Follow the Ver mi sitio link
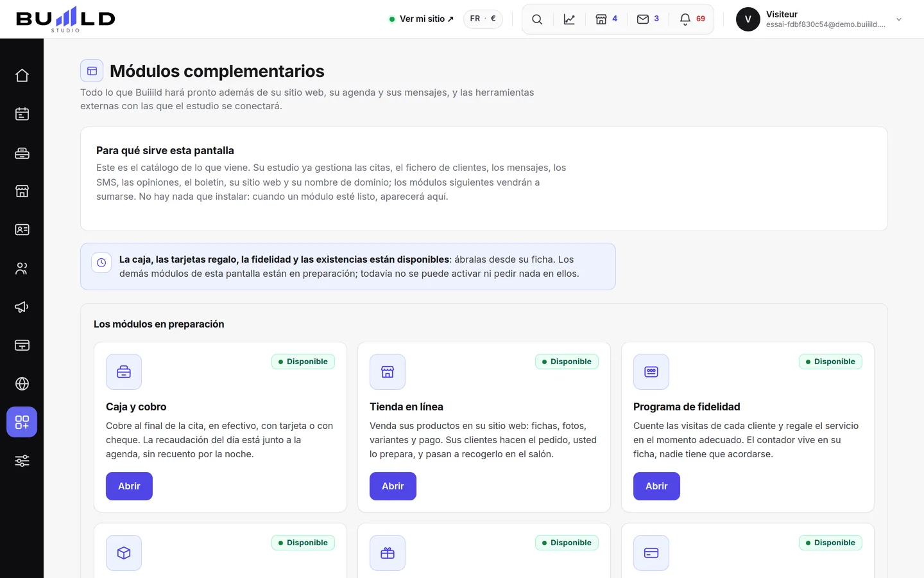Screen dimensions: 924x578 click(x=422, y=19)
